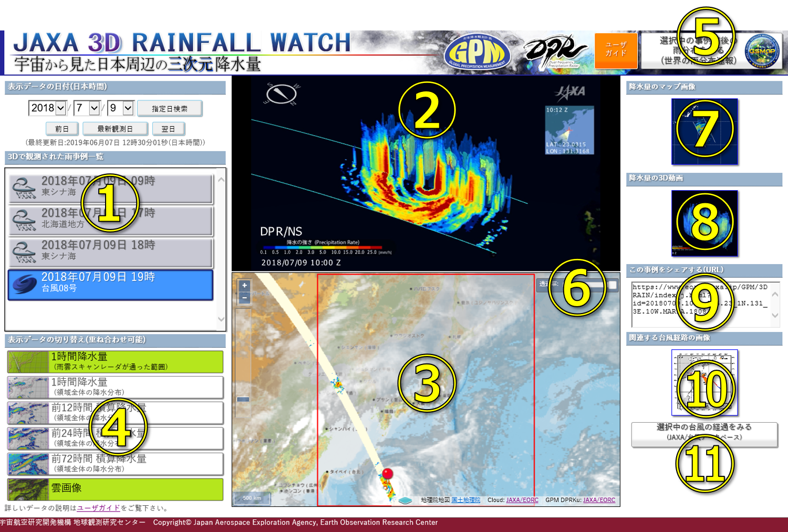Click the cyan layer icon on map
Image resolution: width=788 pixels, height=532 pixels.
click(405, 500)
